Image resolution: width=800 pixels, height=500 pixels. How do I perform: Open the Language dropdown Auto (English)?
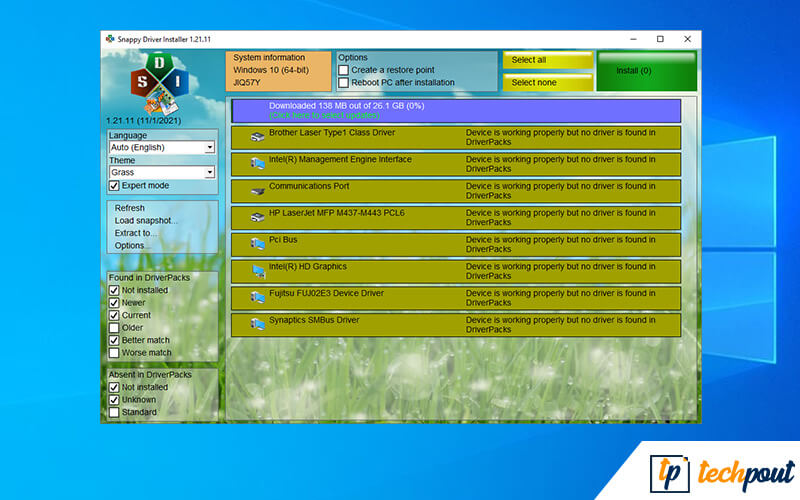point(161,148)
